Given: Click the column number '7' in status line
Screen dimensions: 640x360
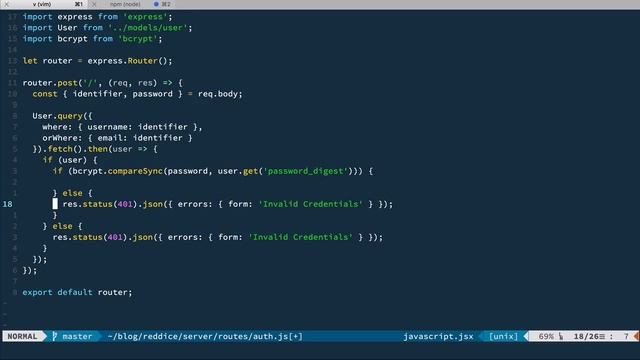Looking at the screenshot, I should [x=626, y=336].
